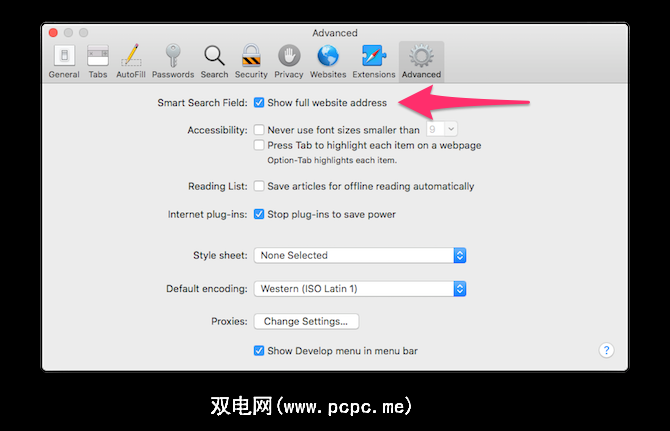This screenshot has width=670, height=431.
Task: Disable Stop plug-ins to save power
Action: 259,214
